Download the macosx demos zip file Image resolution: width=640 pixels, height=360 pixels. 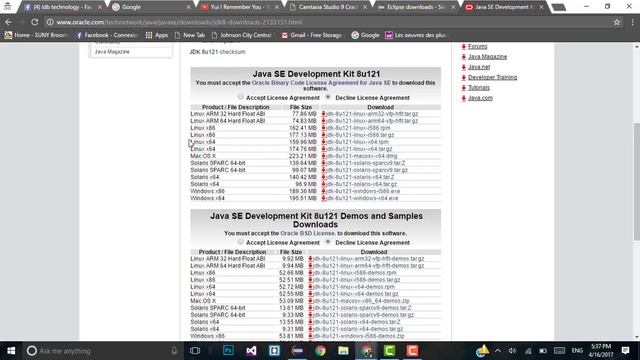click(x=361, y=301)
